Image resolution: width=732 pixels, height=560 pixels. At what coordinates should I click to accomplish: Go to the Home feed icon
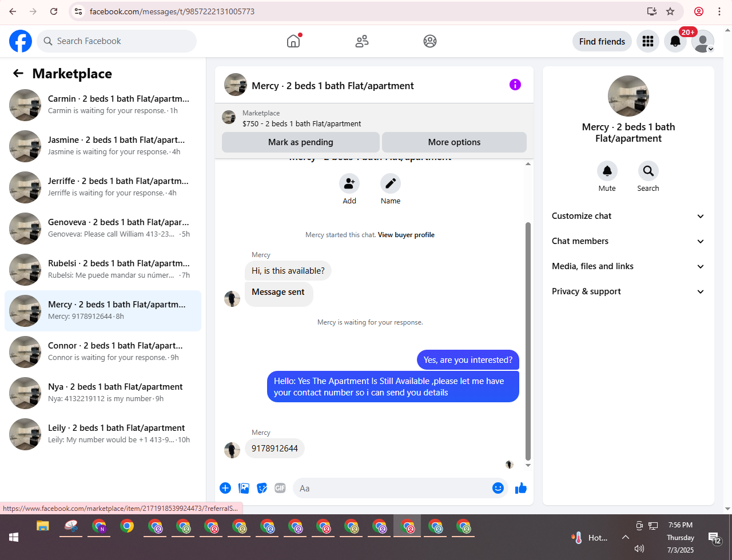(x=293, y=41)
